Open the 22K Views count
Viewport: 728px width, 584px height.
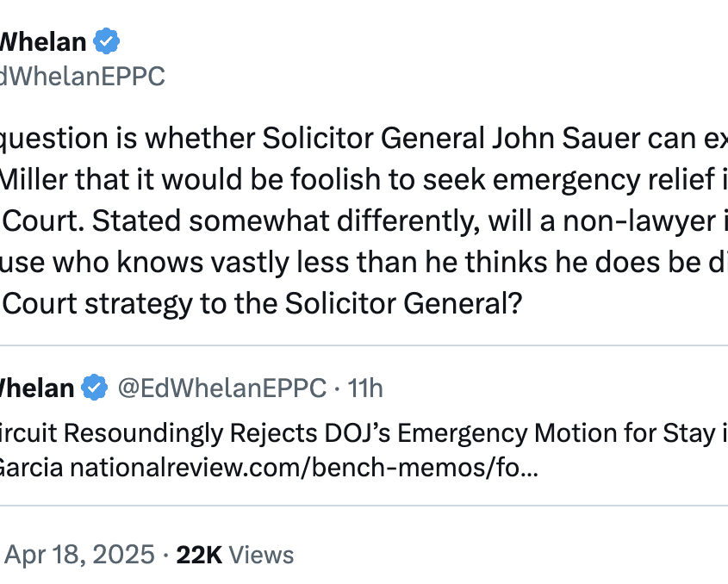(234, 554)
